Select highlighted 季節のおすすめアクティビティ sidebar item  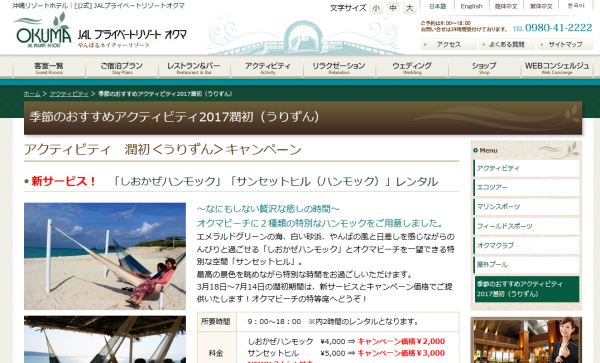(527, 289)
